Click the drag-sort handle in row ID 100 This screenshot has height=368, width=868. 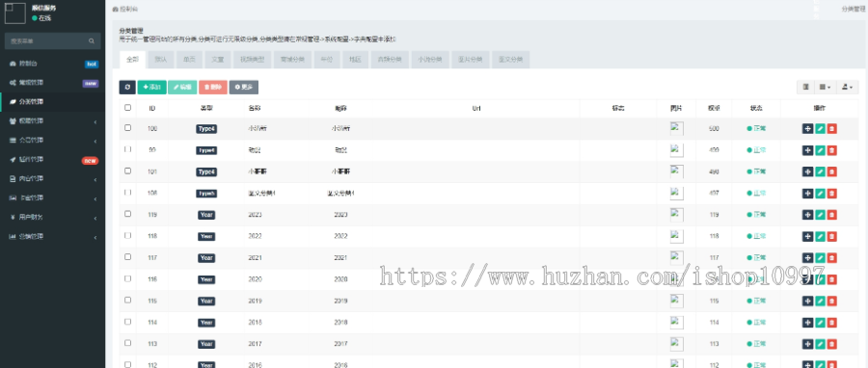807,128
